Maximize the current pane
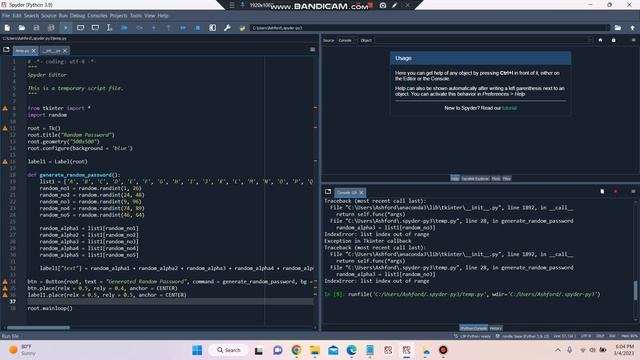The height and width of the screenshot is (360, 640). coord(213,28)
